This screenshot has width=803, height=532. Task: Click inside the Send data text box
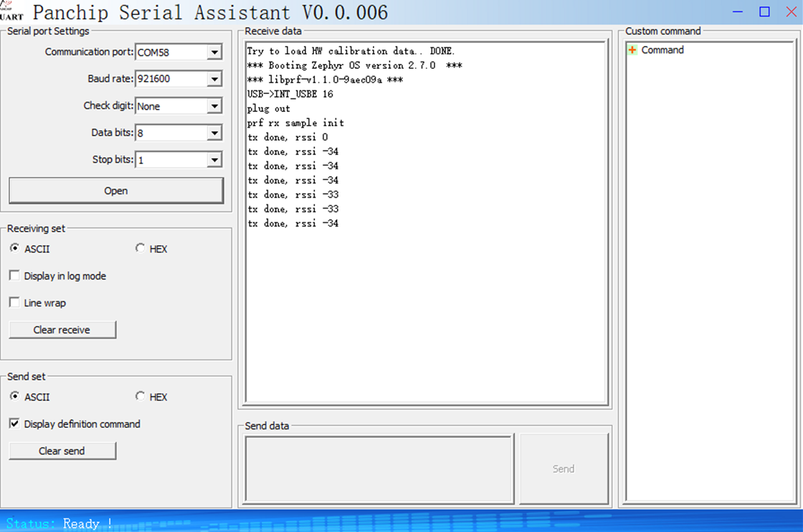point(379,468)
